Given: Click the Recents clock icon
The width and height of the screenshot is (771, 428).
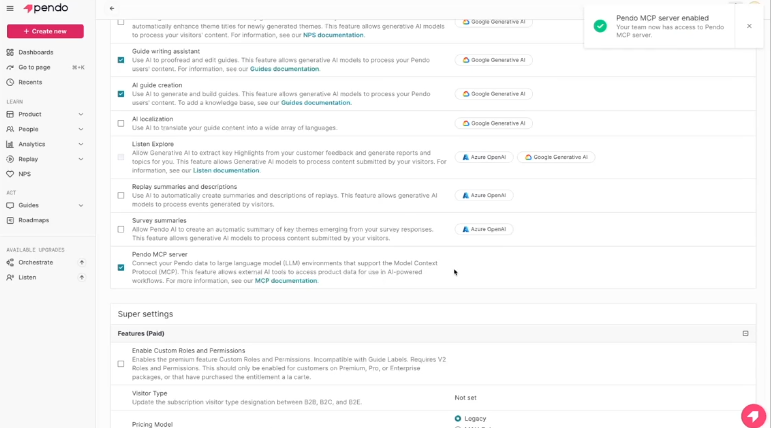Looking at the screenshot, I should pyautogui.click(x=10, y=82).
